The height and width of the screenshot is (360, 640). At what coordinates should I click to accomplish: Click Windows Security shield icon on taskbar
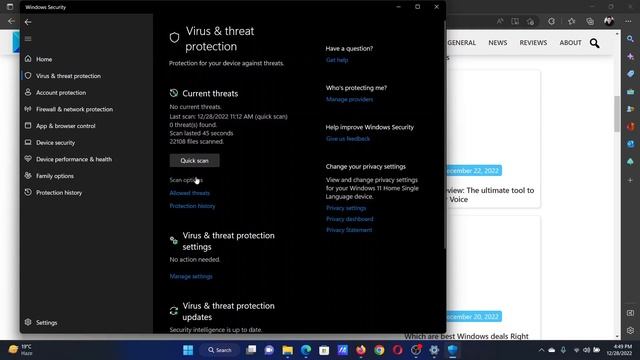point(452,350)
